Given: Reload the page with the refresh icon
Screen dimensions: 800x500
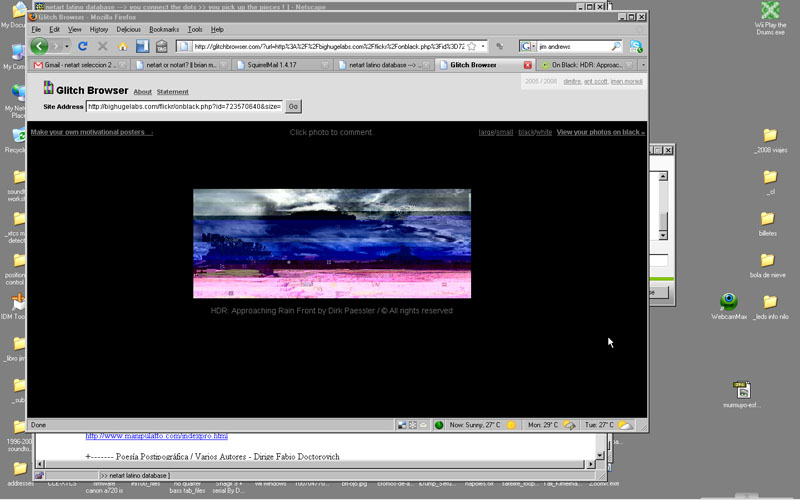Looking at the screenshot, I should [83, 46].
